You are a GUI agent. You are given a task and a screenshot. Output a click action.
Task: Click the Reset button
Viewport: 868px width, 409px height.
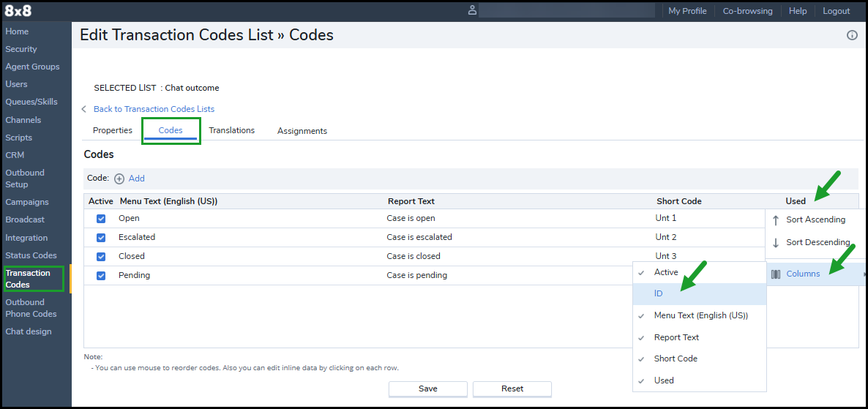(512, 389)
